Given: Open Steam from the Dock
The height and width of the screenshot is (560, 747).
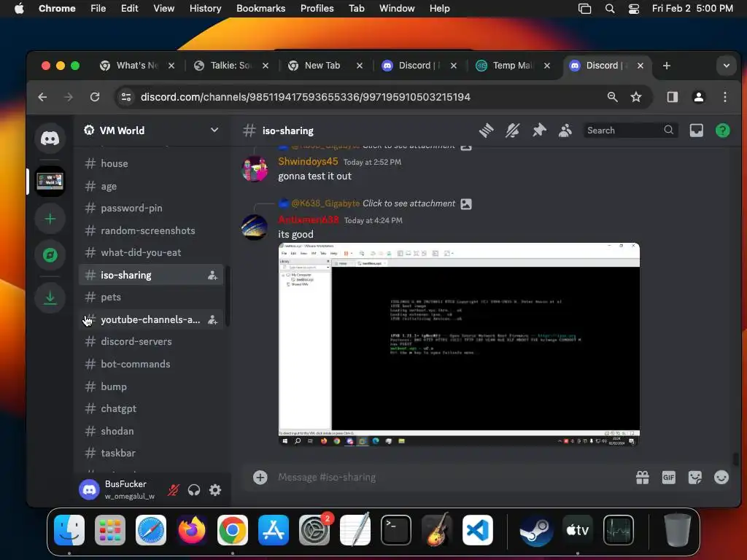Looking at the screenshot, I should (x=536, y=529).
